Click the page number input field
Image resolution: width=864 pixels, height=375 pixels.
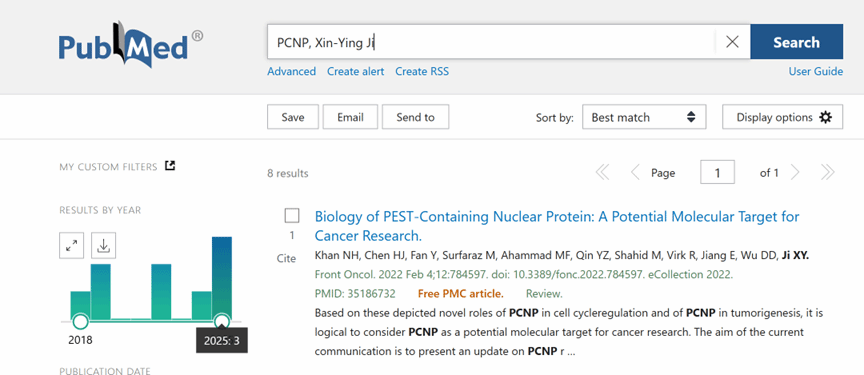click(x=717, y=172)
